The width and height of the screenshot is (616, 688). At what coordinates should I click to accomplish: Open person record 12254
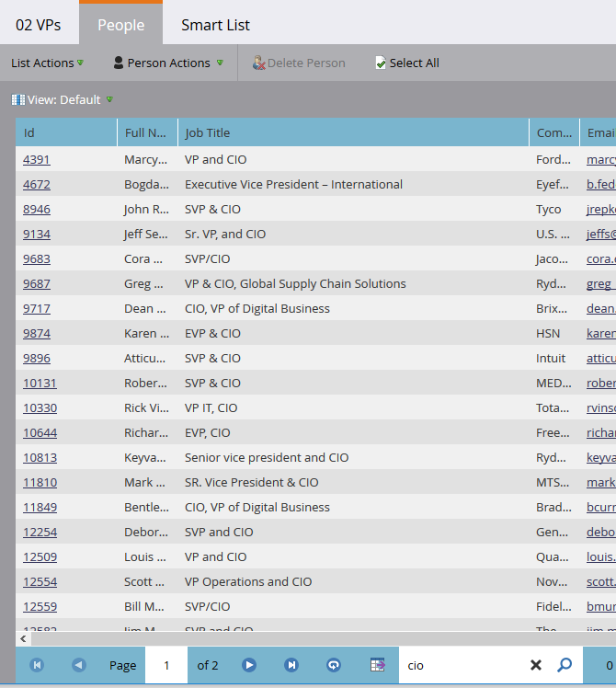click(40, 532)
